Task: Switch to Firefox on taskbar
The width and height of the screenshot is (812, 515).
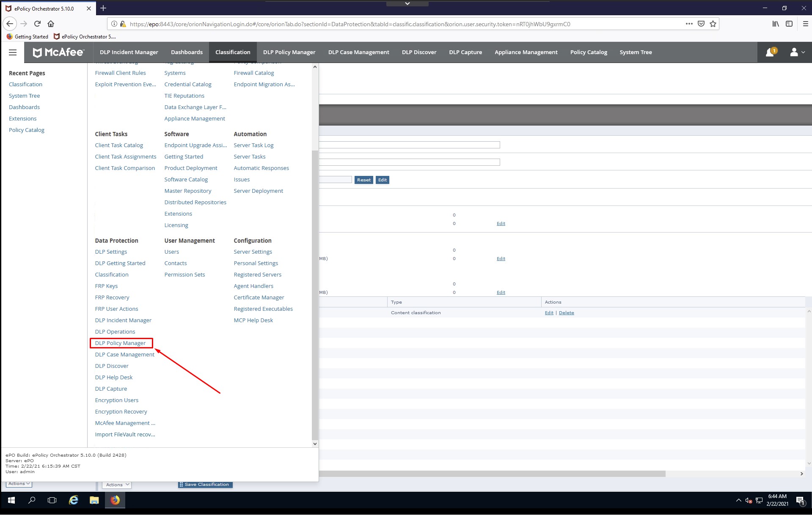Action: tap(115, 500)
